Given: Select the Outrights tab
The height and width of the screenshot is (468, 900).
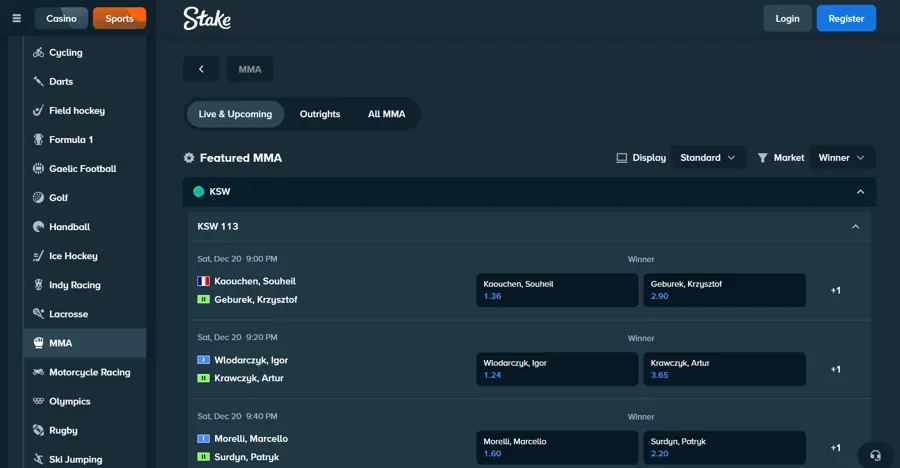Looking at the screenshot, I should click(x=320, y=114).
